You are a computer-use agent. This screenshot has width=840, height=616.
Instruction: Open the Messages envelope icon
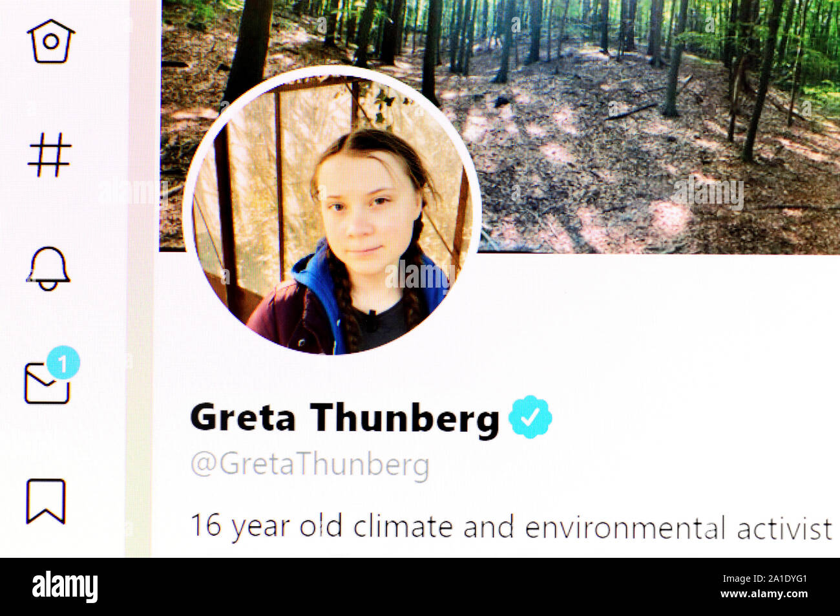[47, 383]
